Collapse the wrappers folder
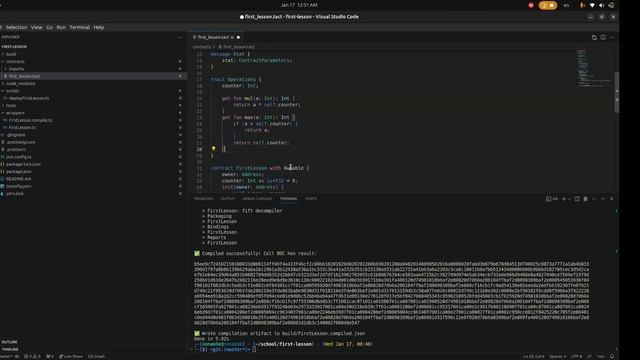The width and height of the screenshot is (640, 360). click(x=16, y=113)
